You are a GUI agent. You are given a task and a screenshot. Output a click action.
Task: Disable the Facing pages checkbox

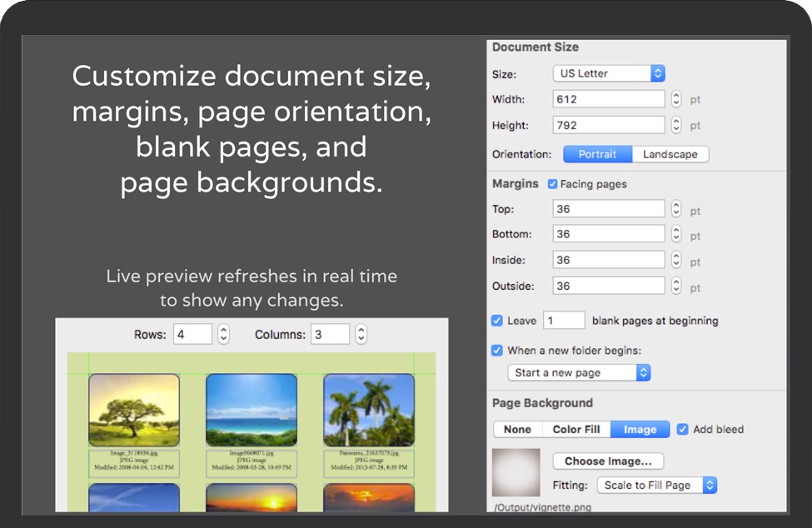(x=553, y=184)
